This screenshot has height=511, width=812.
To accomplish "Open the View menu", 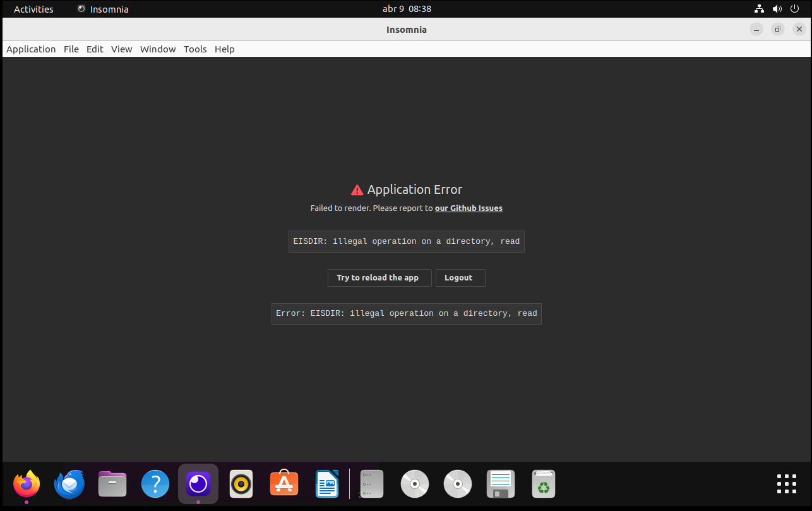I will pyautogui.click(x=122, y=49).
